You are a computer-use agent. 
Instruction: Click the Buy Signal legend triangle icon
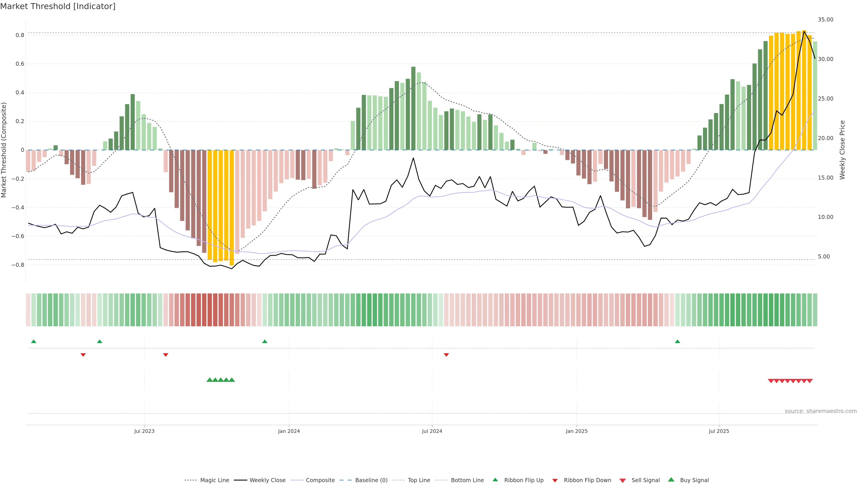[x=671, y=480]
